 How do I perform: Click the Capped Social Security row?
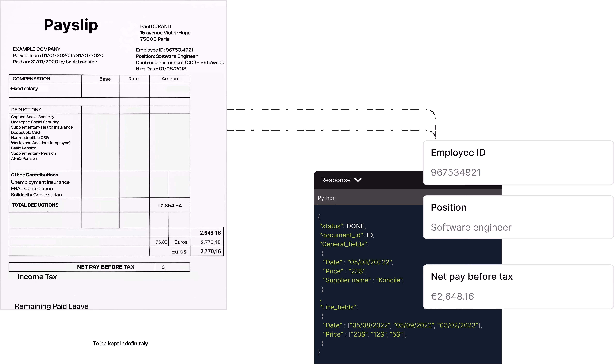tap(32, 117)
